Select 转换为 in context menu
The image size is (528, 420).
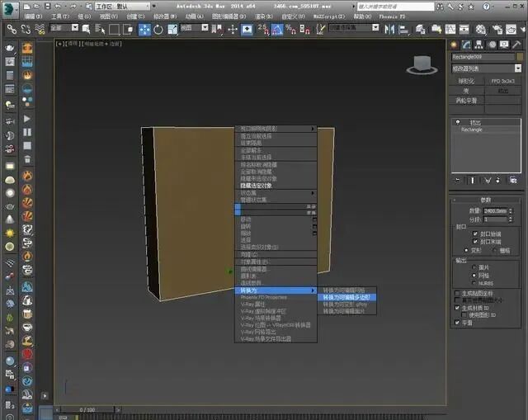[x=276, y=290]
